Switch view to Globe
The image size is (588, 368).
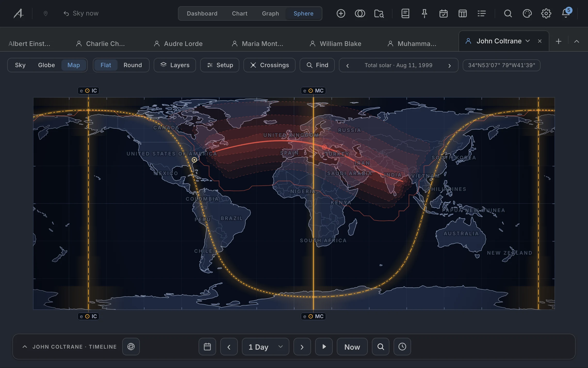46,65
